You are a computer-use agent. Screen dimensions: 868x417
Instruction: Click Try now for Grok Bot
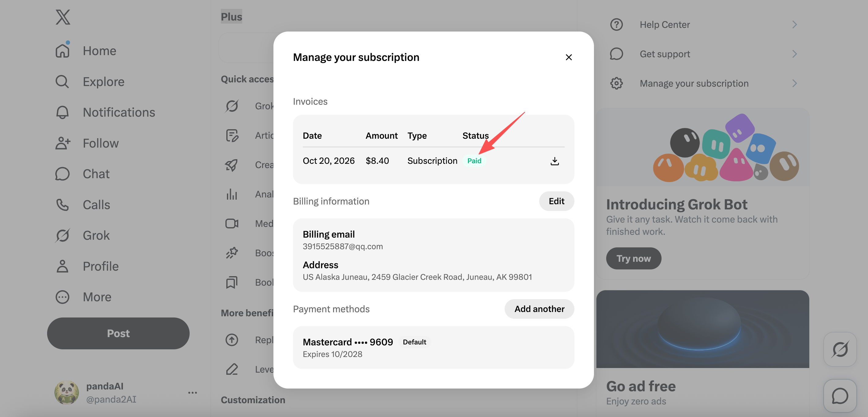click(x=633, y=258)
